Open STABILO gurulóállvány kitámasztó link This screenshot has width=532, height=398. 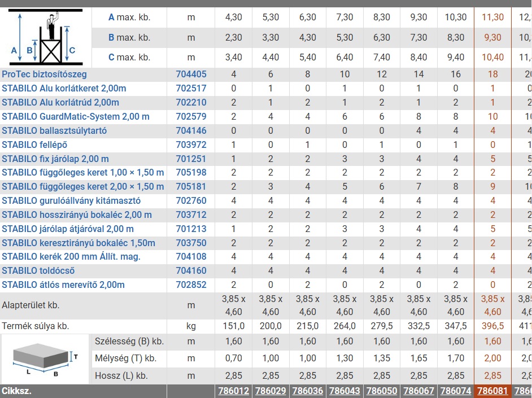point(71,201)
